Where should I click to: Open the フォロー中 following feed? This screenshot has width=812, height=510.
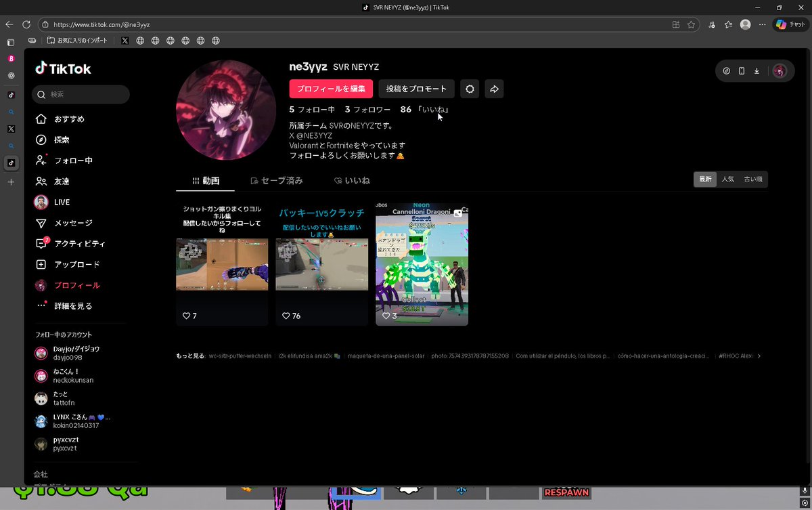click(64, 161)
